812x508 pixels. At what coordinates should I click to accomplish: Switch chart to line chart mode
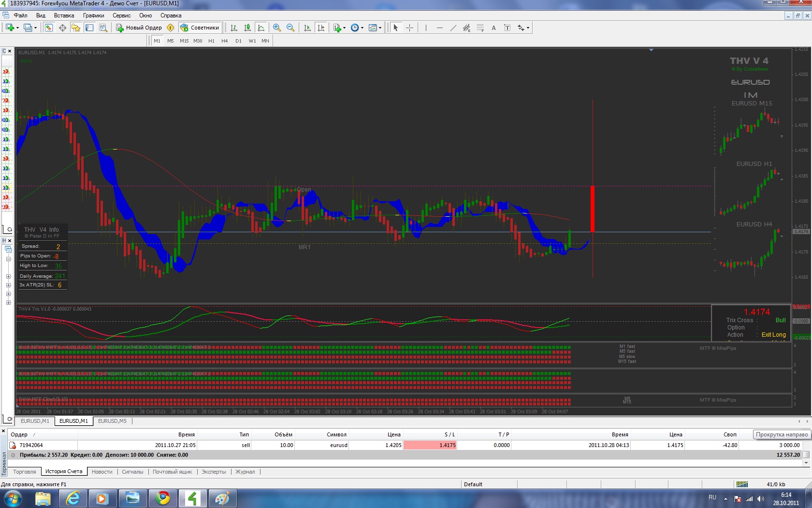click(x=261, y=28)
